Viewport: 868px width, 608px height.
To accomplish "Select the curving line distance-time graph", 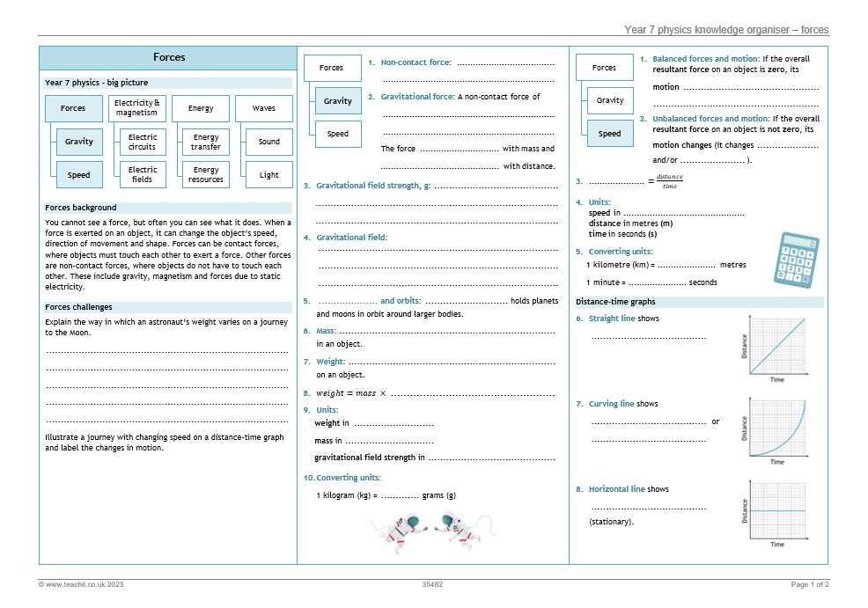I will click(x=775, y=431).
